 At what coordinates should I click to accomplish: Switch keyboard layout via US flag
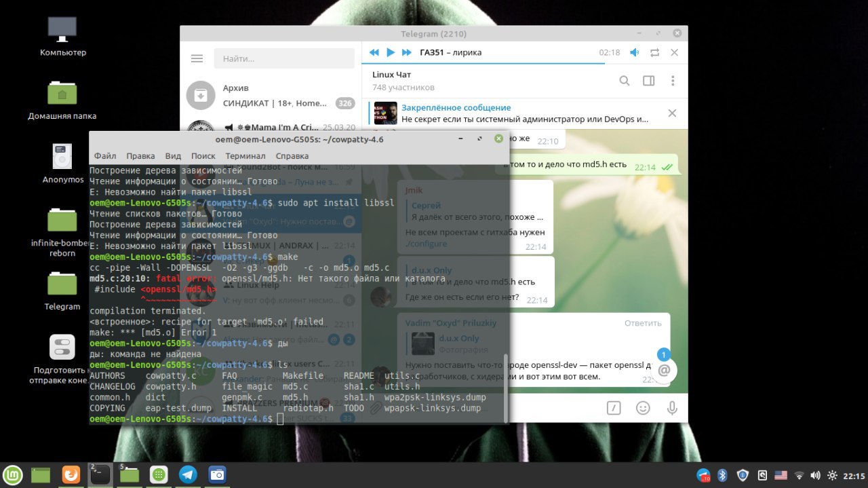click(x=781, y=475)
